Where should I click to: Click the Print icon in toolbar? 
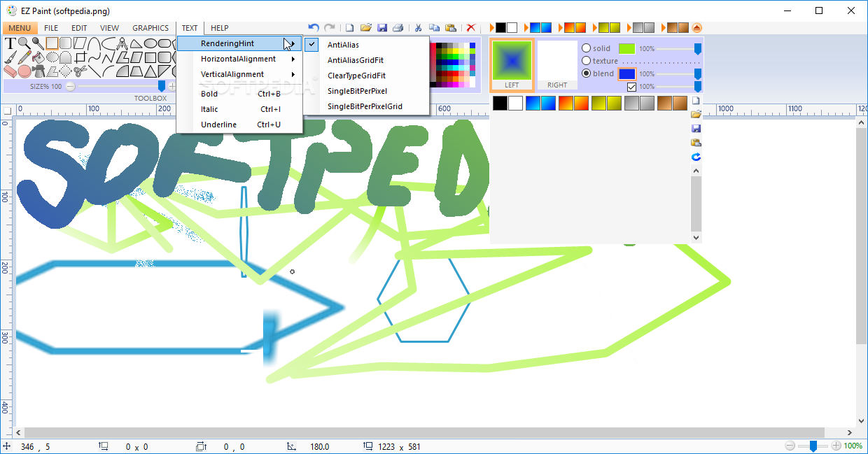point(398,27)
